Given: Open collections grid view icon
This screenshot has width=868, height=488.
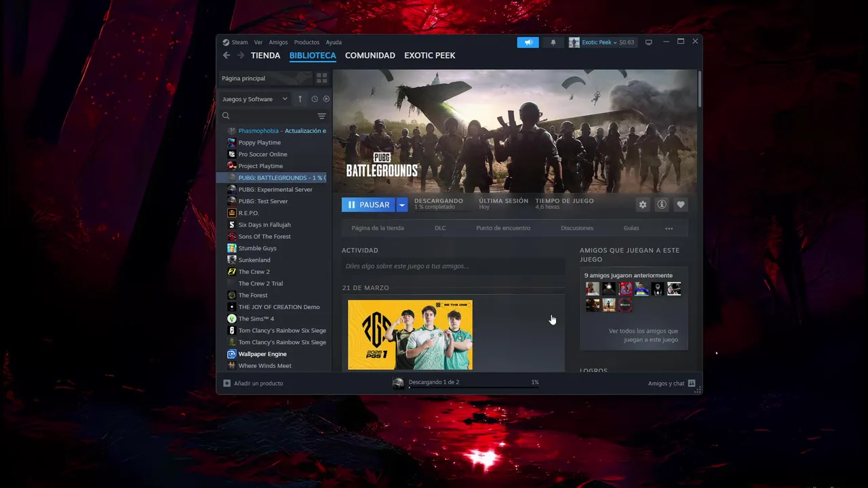Looking at the screenshot, I should pyautogui.click(x=322, y=78).
